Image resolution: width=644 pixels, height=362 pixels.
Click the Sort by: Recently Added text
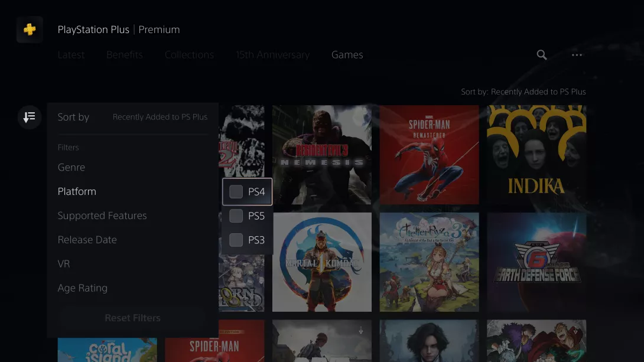pyautogui.click(x=523, y=92)
